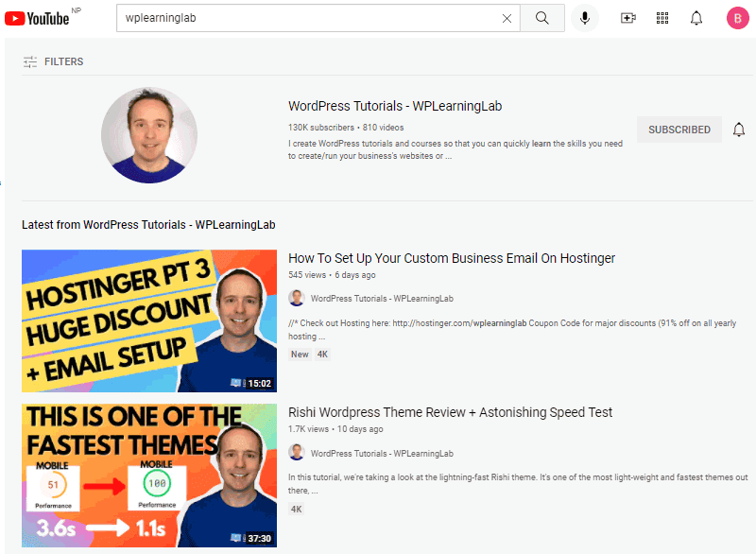
Task: Click the SUBSCRIBED button
Action: pos(679,130)
